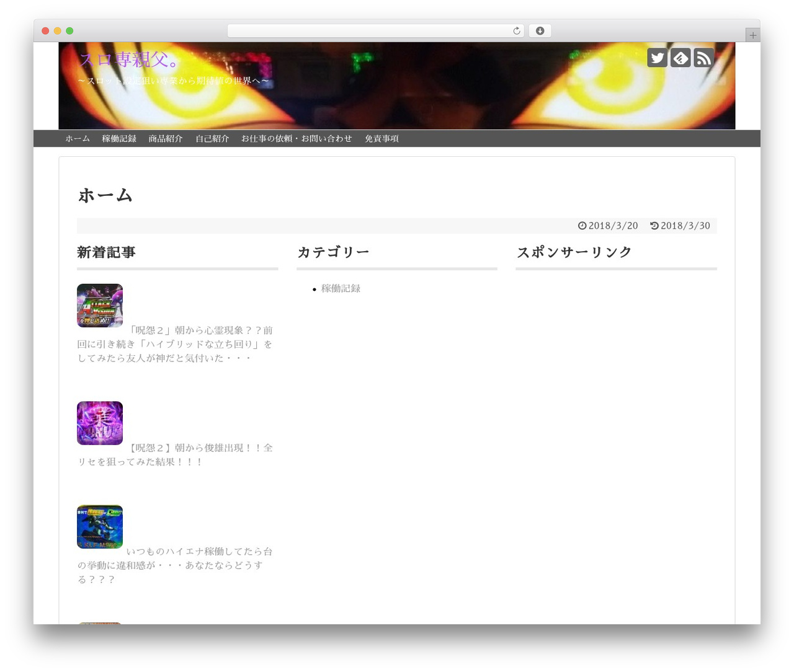Click thumbnail of 心霊現象 article
The height and width of the screenshot is (672, 794).
(x=100, y=306)
